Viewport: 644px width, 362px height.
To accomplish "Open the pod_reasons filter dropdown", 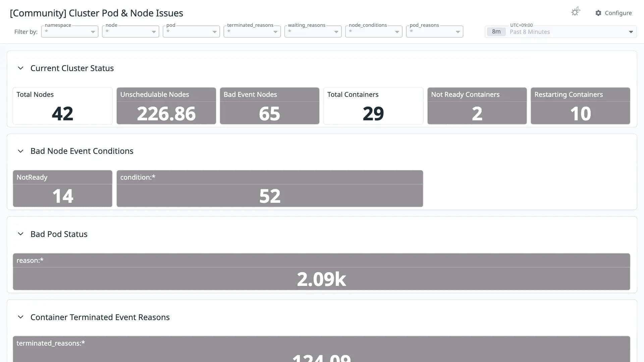I will [435, 32].
